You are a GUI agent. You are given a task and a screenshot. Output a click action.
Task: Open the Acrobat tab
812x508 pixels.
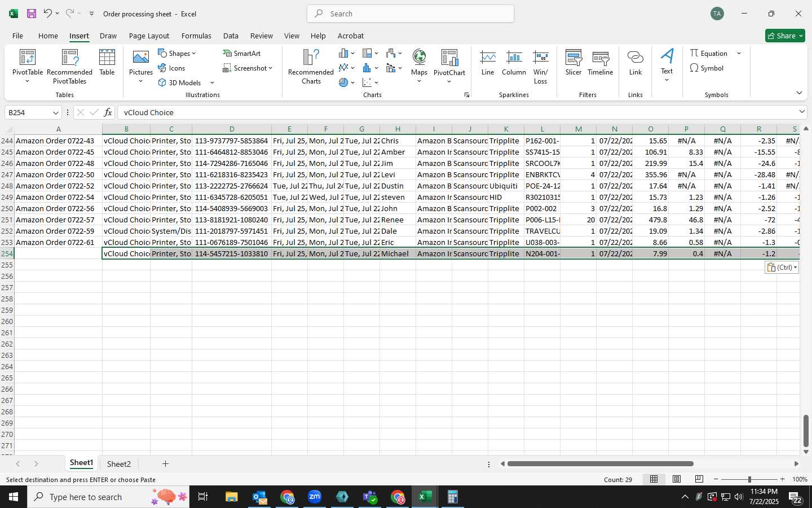point(350,36)
